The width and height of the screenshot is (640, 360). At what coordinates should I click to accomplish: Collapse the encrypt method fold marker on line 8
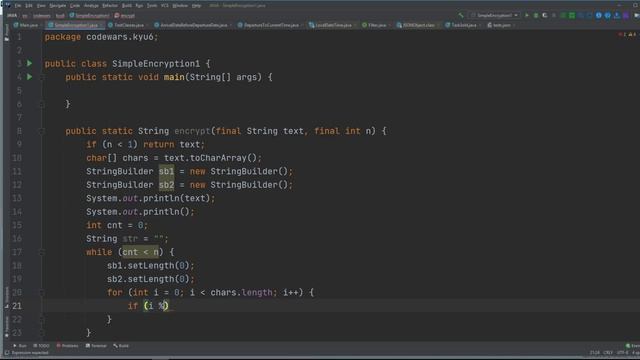(x=42, y=131)
